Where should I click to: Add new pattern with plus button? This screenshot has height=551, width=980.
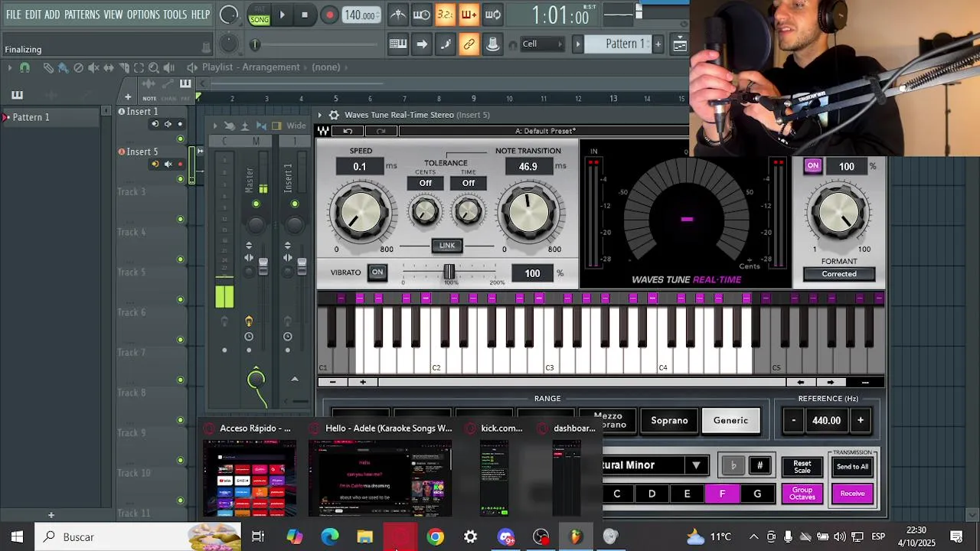click(x=658, y=44)
